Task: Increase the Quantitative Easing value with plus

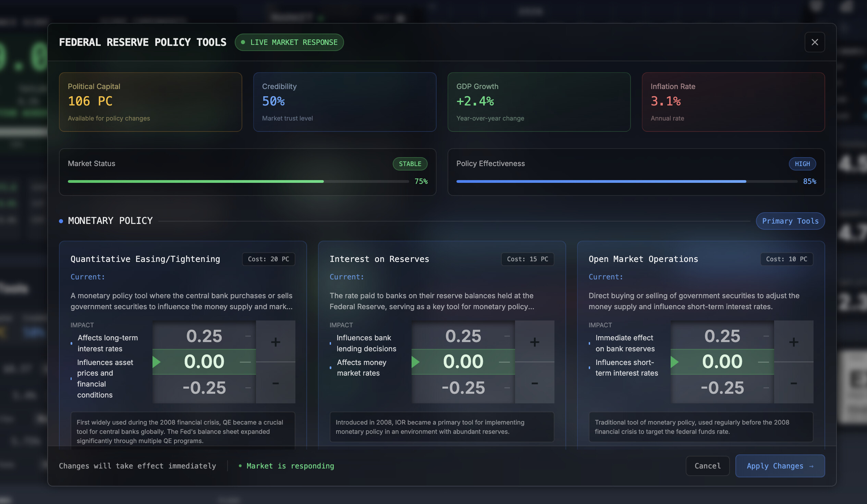Action: click(x=275, y=341)
